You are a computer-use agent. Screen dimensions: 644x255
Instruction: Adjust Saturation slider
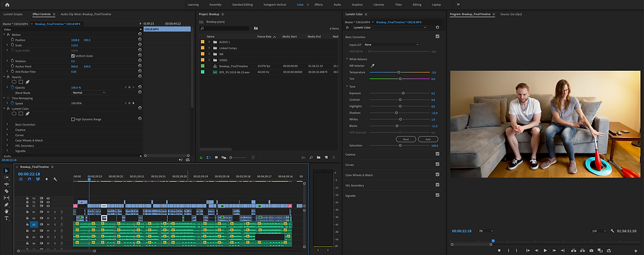coord(400,146)
